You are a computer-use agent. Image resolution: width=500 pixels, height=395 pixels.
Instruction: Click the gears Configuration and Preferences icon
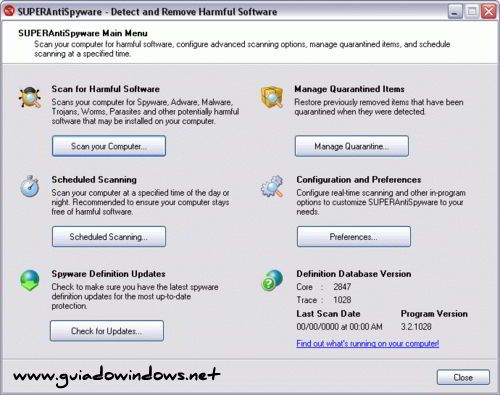click(272, 186)
